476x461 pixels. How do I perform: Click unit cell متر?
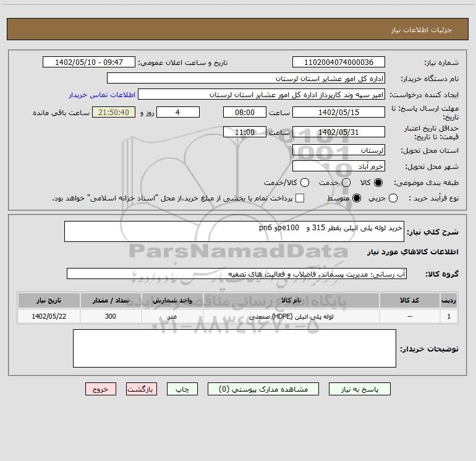click(172, 316)
